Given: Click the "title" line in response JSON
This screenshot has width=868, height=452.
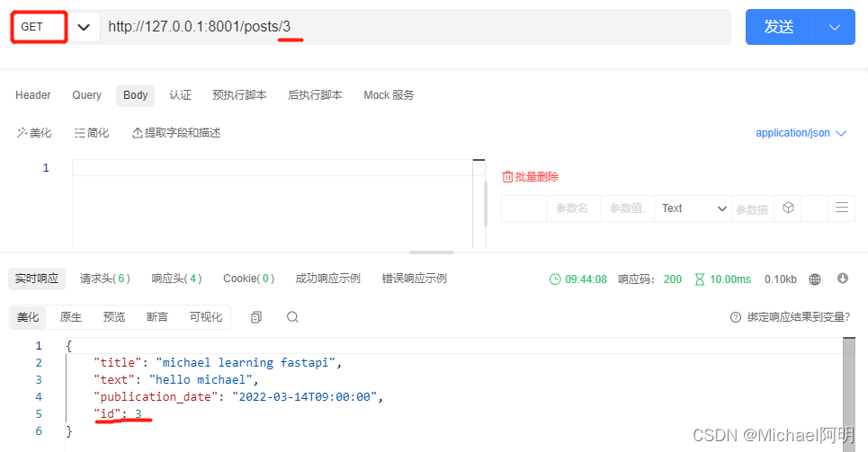Looking at the screenshot, I should click(x=218, y=363).
